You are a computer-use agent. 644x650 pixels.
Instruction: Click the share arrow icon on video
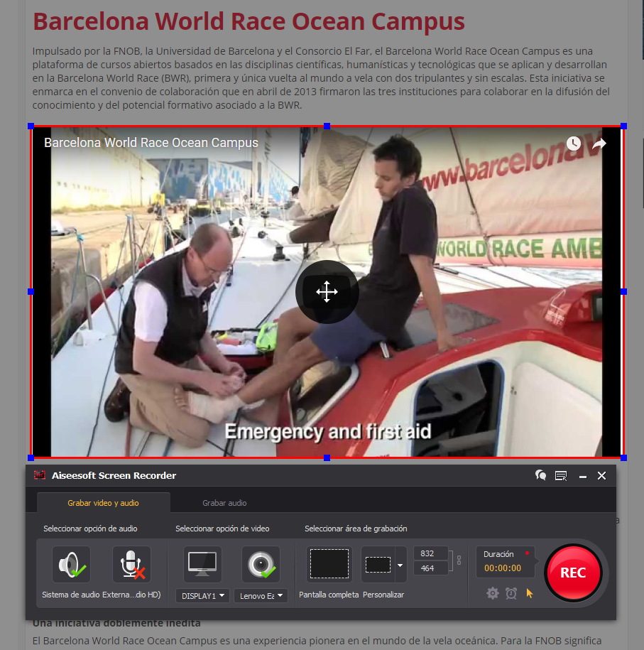[x=599, y=143]
